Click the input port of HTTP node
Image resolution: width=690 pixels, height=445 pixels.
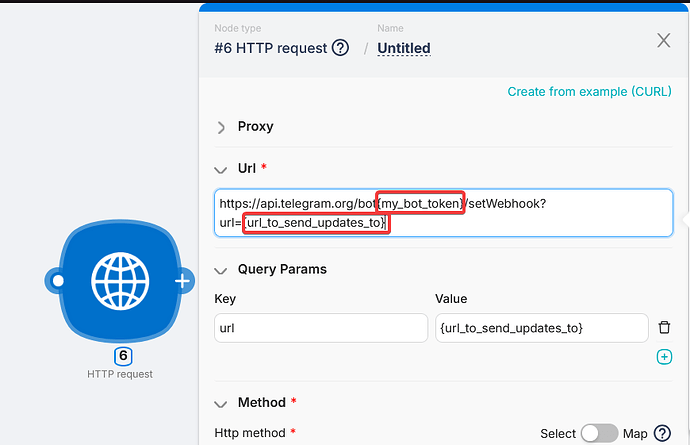(58, 281)
